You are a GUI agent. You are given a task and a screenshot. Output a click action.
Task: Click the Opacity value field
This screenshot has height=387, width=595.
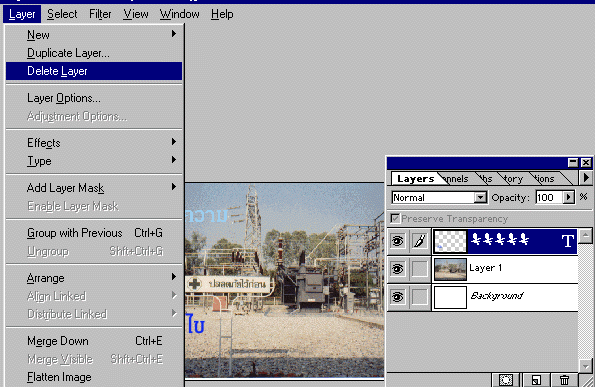549,197
